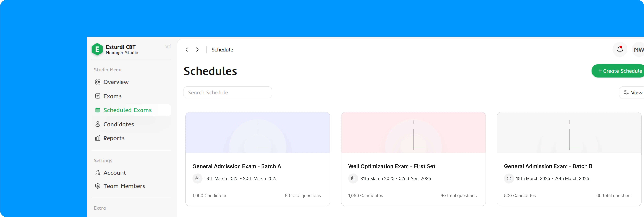Open General Admission Exam - Batch B
Screen dimensions: 644x217
tap(548, 166)
